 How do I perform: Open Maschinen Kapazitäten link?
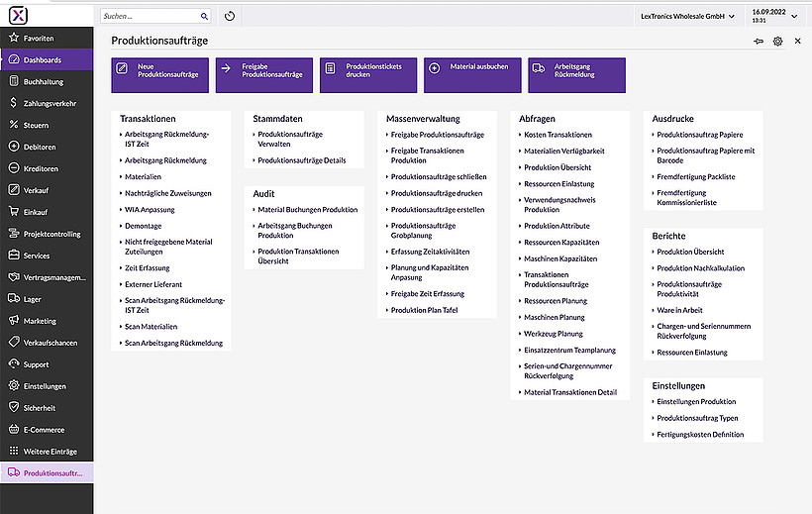tap(560, 258)
